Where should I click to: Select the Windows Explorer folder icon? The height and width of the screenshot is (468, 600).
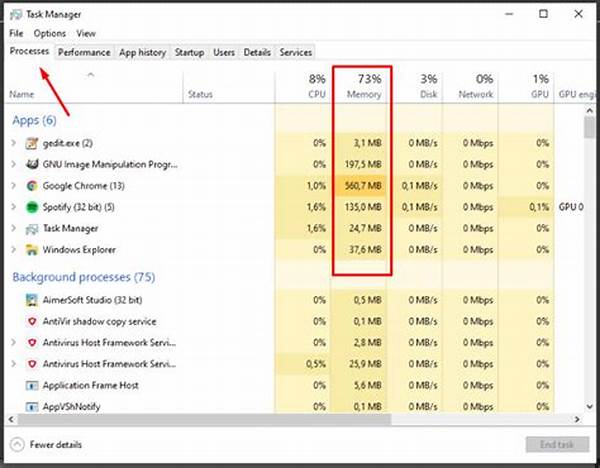(32, 250)
